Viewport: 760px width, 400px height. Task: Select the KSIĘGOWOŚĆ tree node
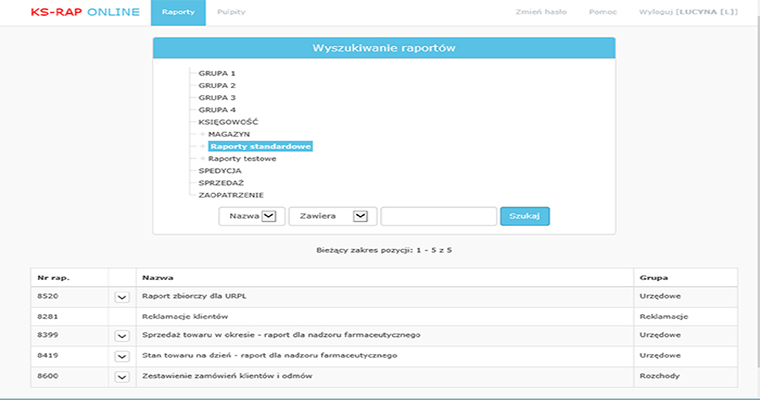tap(228, 122)
